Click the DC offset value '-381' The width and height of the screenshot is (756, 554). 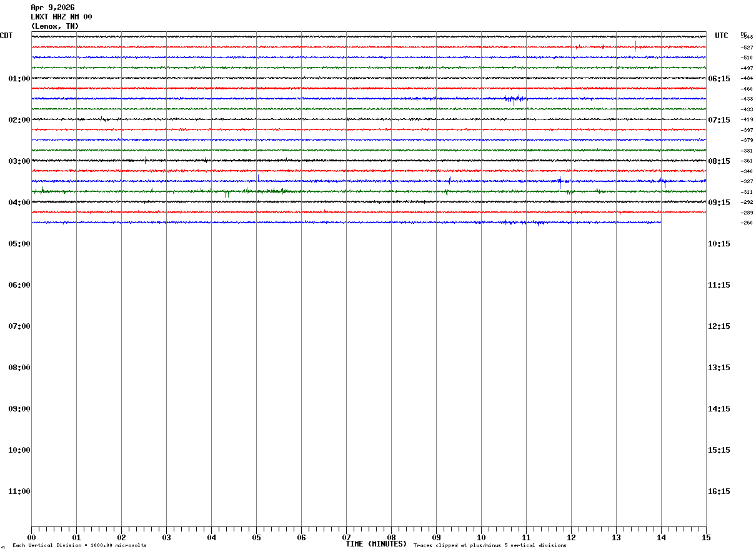(x=747, y=151)
